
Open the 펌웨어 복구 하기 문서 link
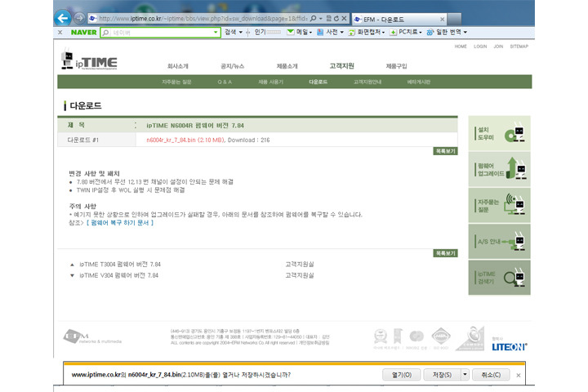coord(120,223)
